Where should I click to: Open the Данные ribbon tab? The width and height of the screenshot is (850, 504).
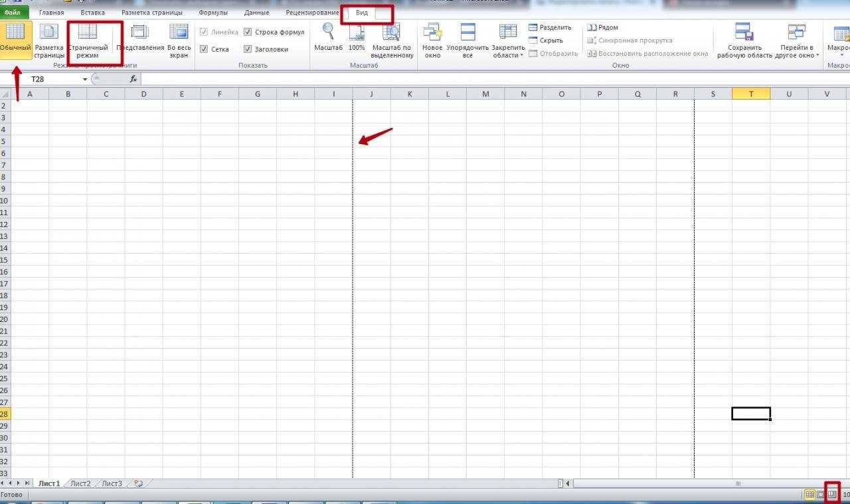click(257, 13)
